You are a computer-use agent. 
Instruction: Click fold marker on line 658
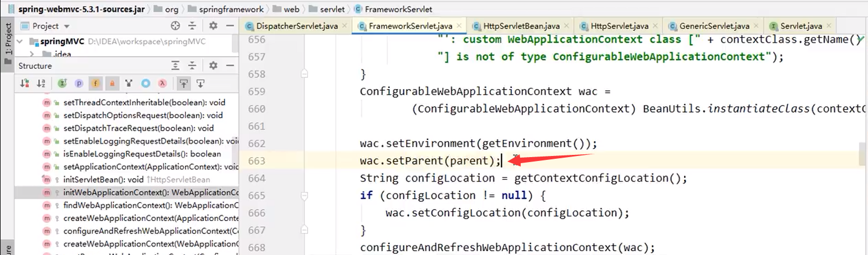click(304, 74)
